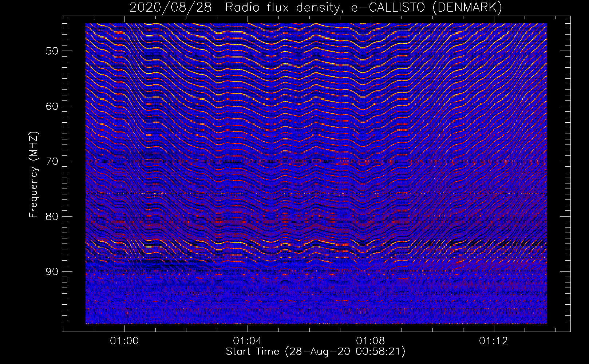Image resolution: width=589 pixels, height=364 pixels.
Task: Click the 01:00 time tick label
Action: coord(124,341)
